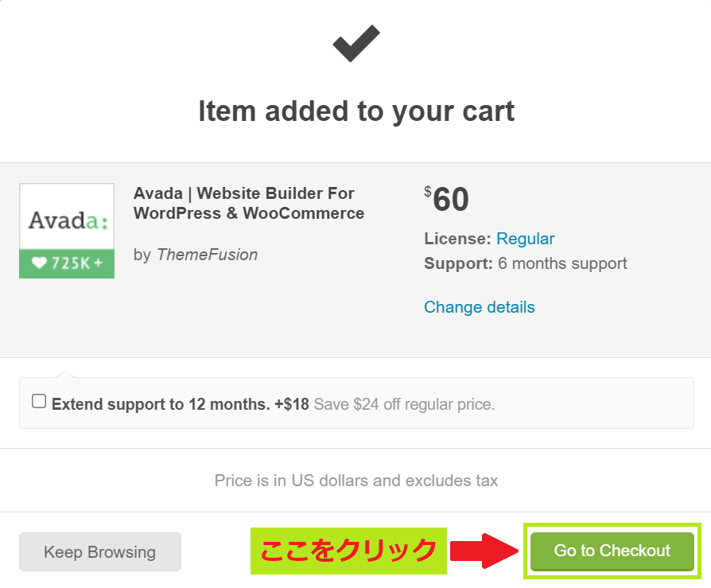The height and width of the screenshot is (588, 711).
Task: Click the ThemeFusion author name
Action: click(x=206, y=255)
